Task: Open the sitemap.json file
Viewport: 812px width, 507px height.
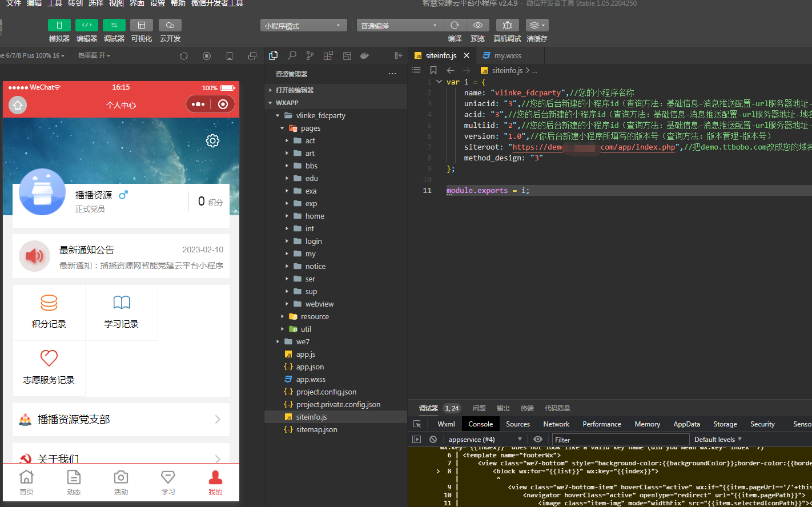Action: pos(336,429)
